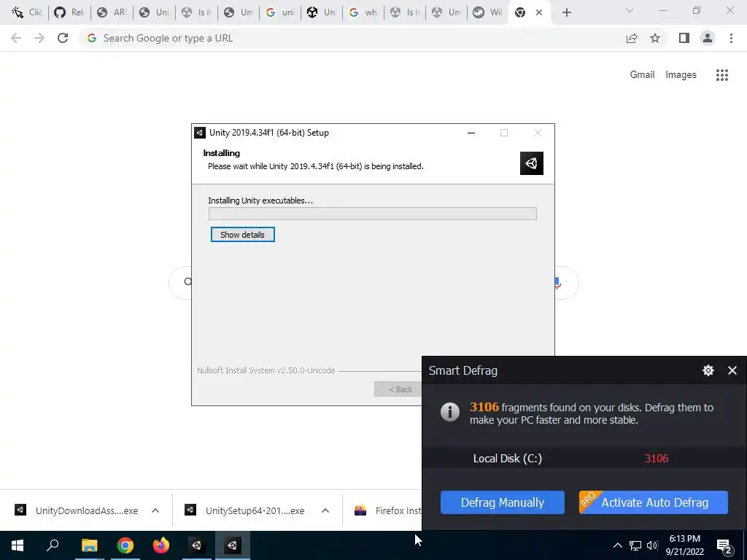747x560 pixels.
Task: Click Activate Auto Defrag button
Action: click(653, 502)
